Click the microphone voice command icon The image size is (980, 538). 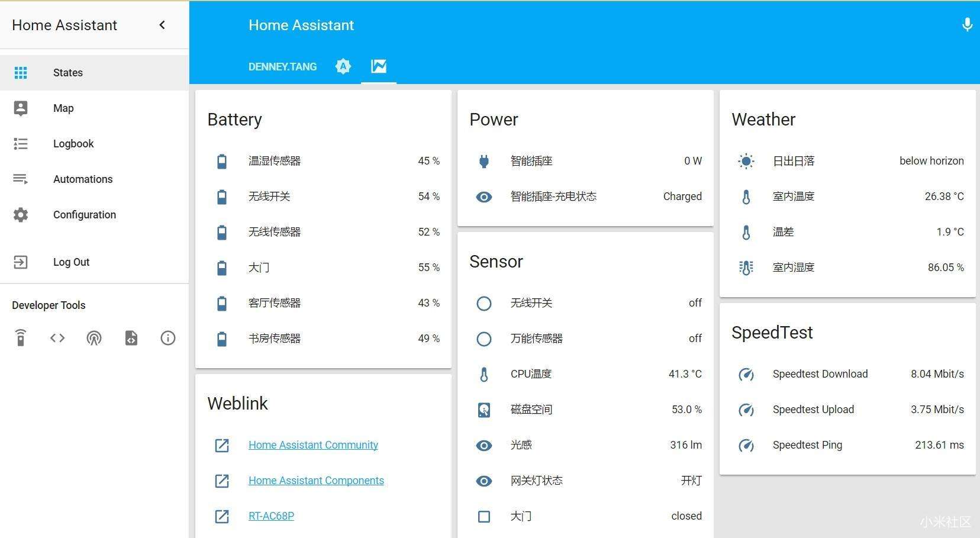point(967,25)
